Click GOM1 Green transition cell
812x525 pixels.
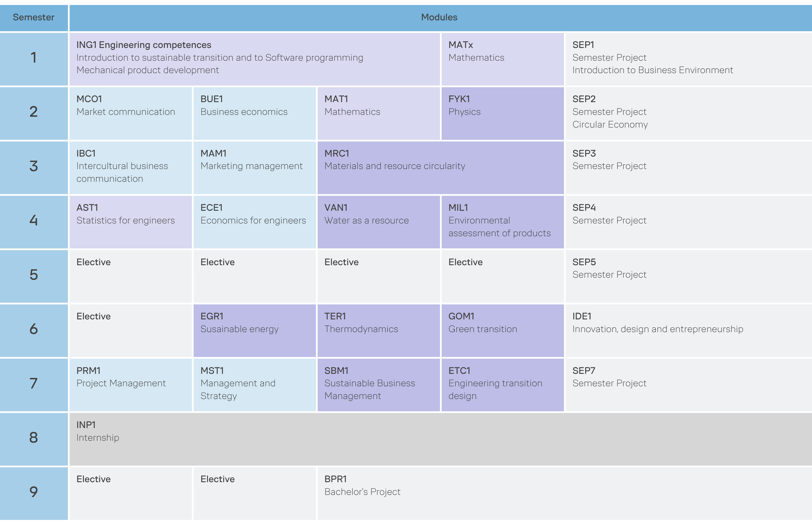502,331
